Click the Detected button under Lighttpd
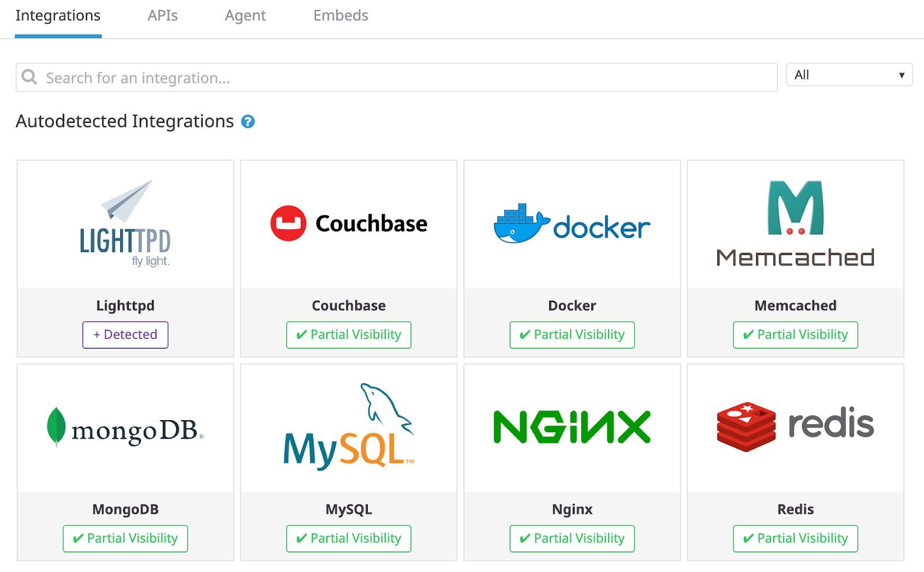Viewport: 924px width, 572px height. click(x=125, y=335)
